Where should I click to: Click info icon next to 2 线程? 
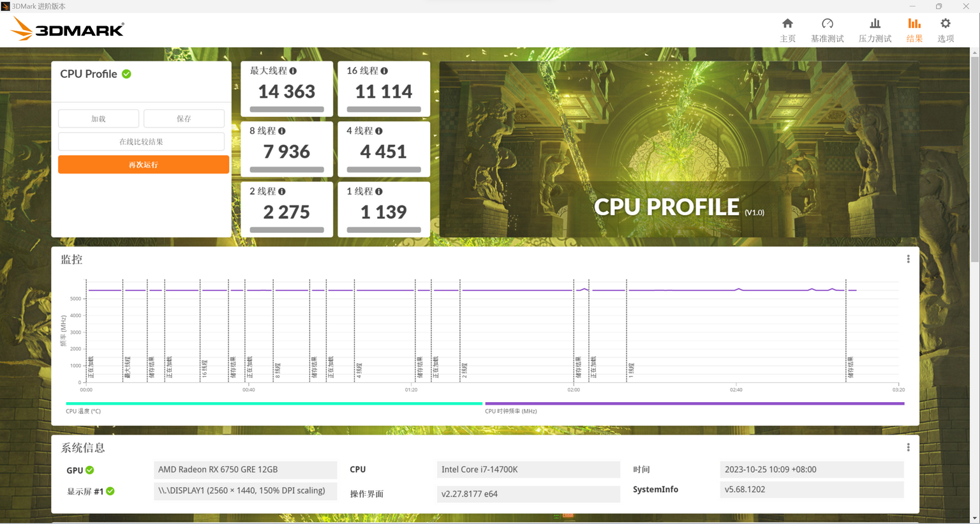click(281, 191)
